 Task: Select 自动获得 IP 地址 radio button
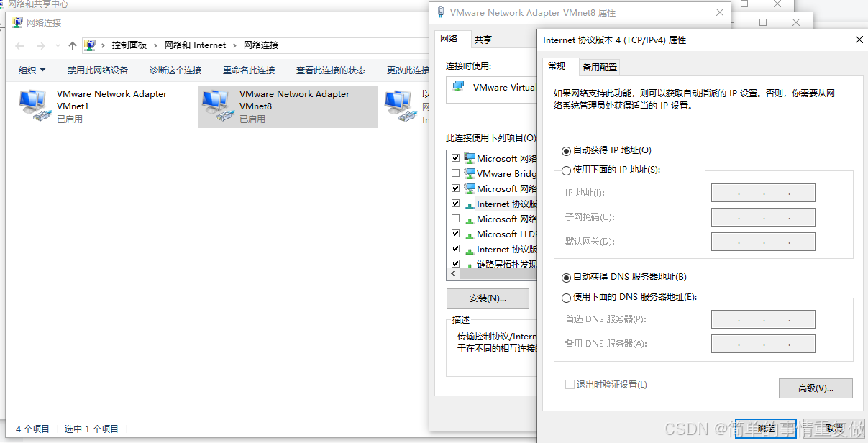[x=567, y=151]
